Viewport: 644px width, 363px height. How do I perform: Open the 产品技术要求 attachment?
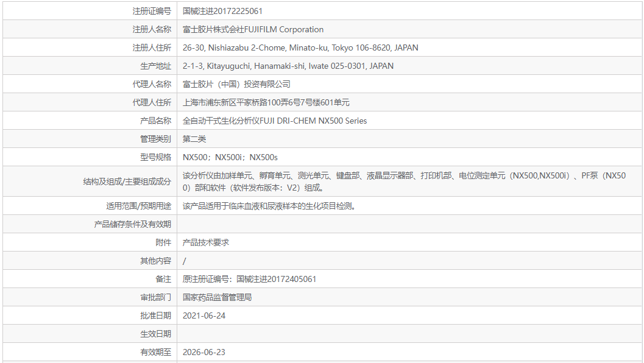coord(206,242)
